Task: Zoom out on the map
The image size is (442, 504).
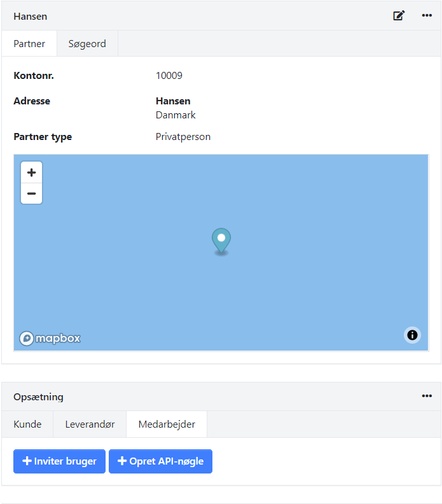Action: [32, 193]
